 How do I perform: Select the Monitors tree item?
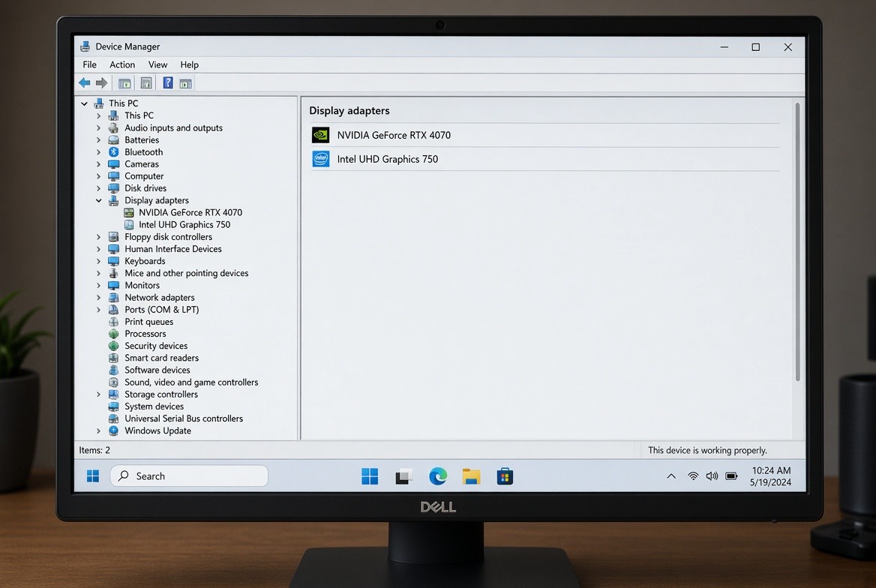point(142,286)
